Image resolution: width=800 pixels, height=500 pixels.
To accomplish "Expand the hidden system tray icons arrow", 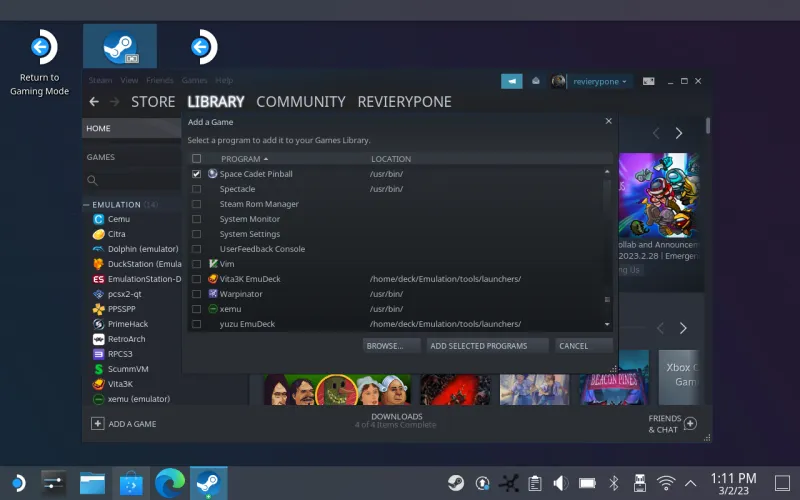I will (690, 483).
